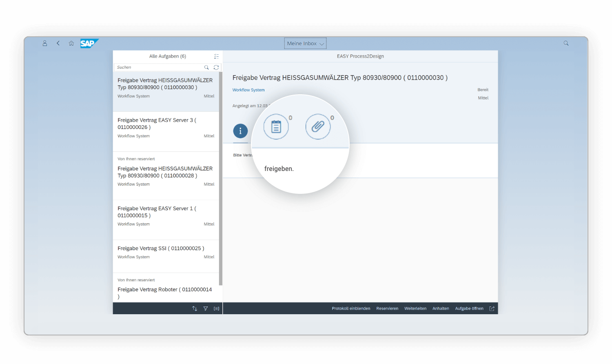Refresh the task list
Viewport: 612px width, 364px height.
point(216,67)
